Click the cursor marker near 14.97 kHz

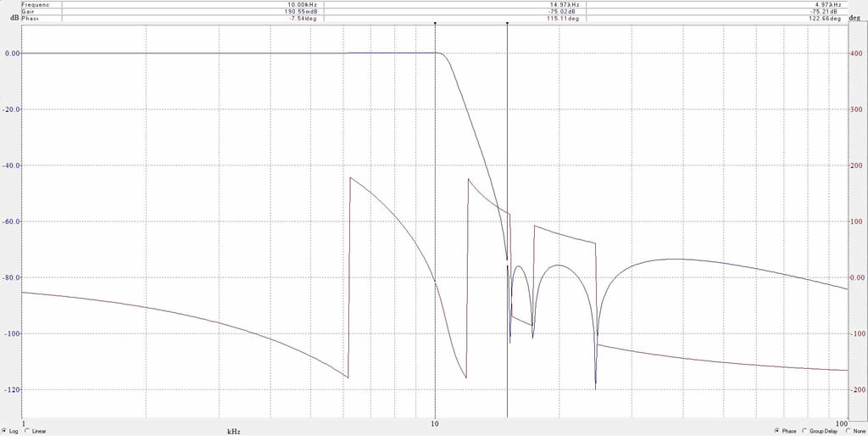tap(507, 23)
